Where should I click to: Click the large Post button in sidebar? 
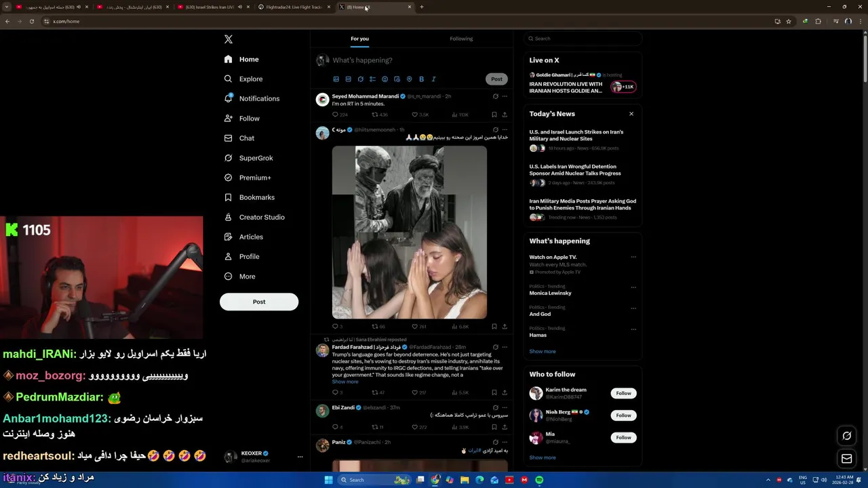tap(259, 302)
